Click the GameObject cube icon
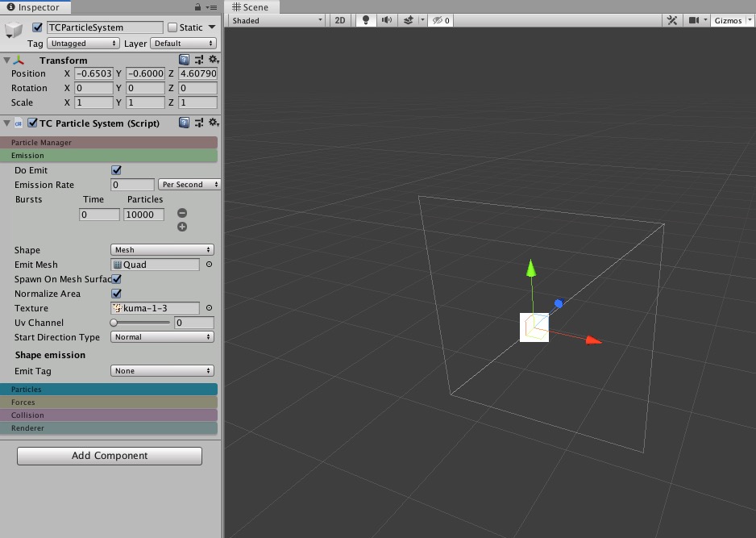This screenshot has width=756, height=538. tap(14, 30)
